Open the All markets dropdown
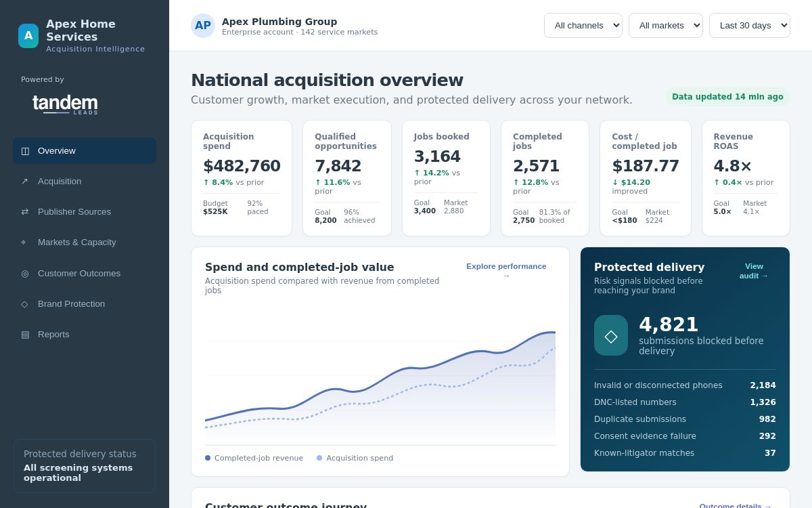Screen dimensions: 812x508 click(666, 26)
